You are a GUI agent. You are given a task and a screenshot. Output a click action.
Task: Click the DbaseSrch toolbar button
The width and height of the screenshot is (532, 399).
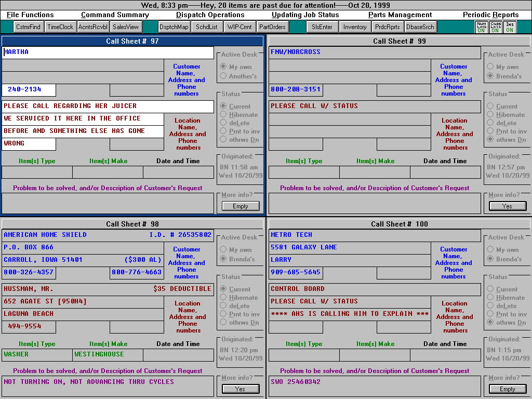[x=421, y=27]
